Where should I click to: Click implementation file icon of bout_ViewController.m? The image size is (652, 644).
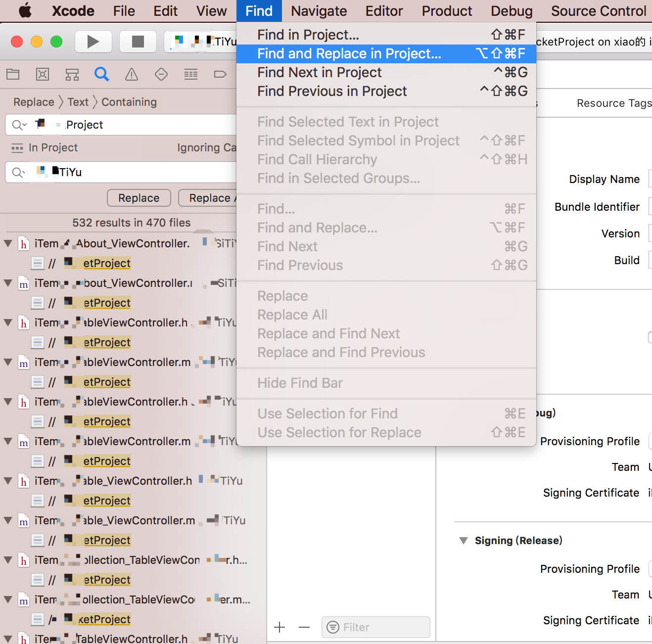[x=23, y=283]
